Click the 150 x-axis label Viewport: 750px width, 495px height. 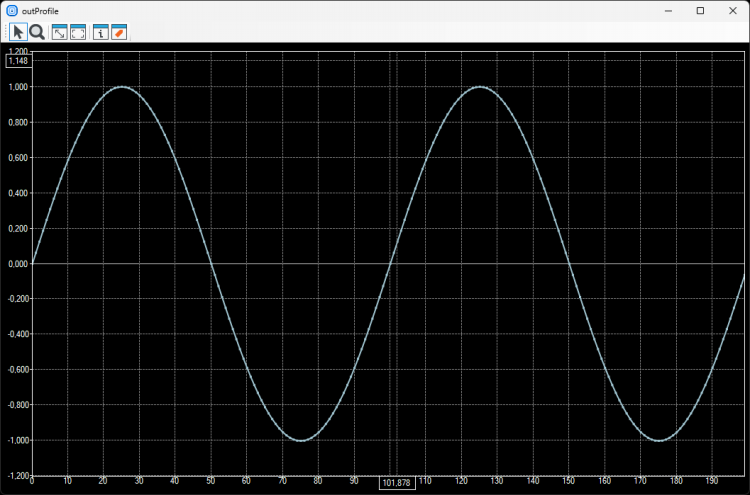[x=569, y=481]
